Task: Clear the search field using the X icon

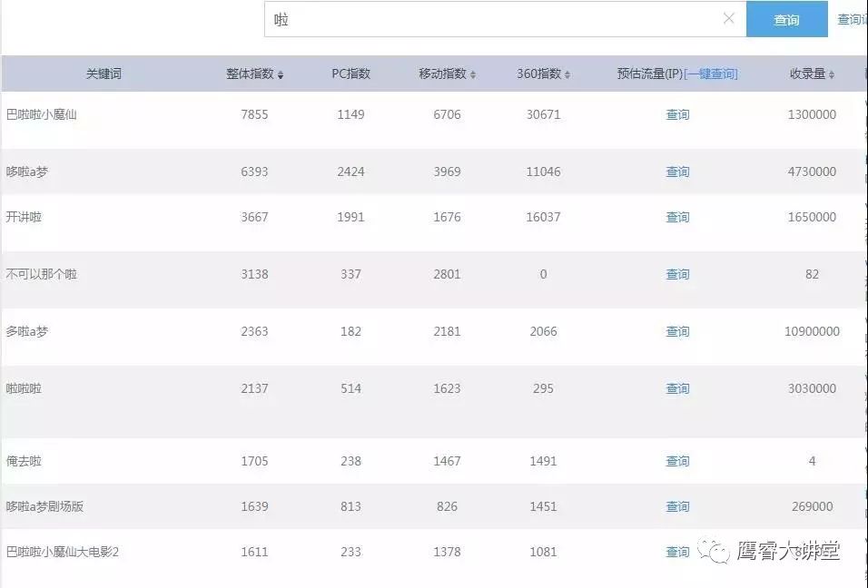Action: 730,19
